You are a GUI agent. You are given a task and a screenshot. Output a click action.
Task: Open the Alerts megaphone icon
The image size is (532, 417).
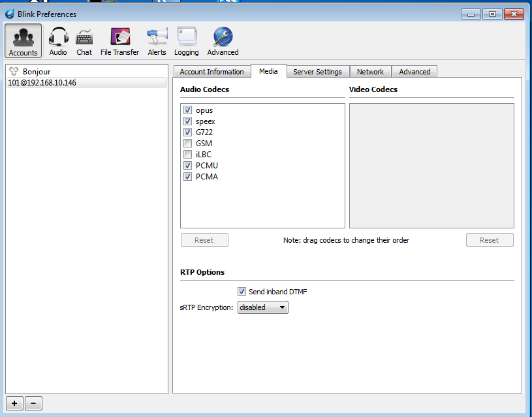[x=157, y=41]
